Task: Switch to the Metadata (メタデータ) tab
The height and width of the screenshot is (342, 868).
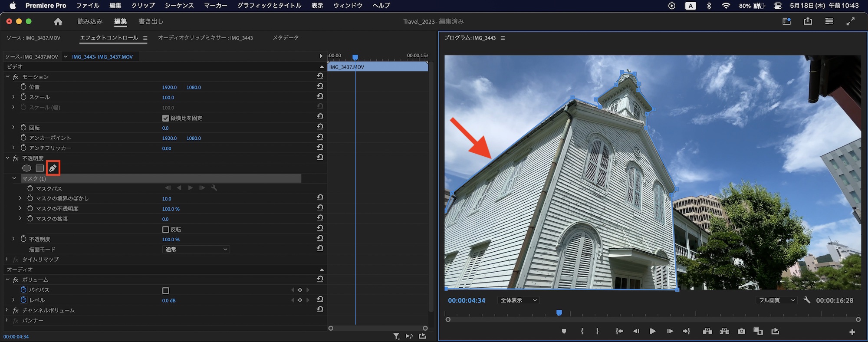Action: click(x=286, y=38)
